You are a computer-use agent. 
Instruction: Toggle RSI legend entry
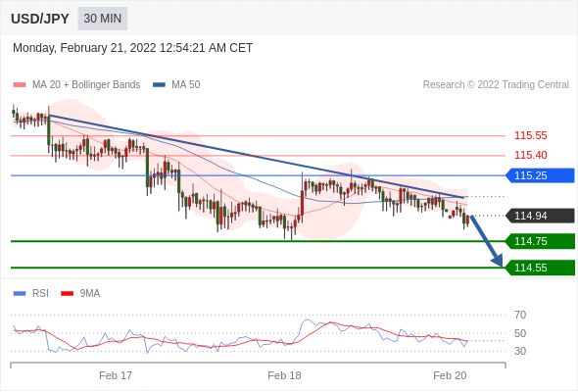31,294
